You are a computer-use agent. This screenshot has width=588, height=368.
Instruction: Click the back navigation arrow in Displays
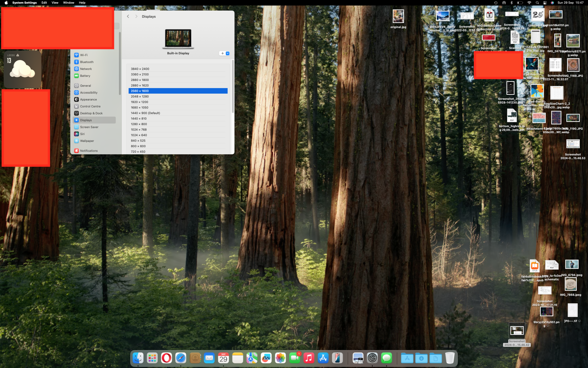(128, 16)
